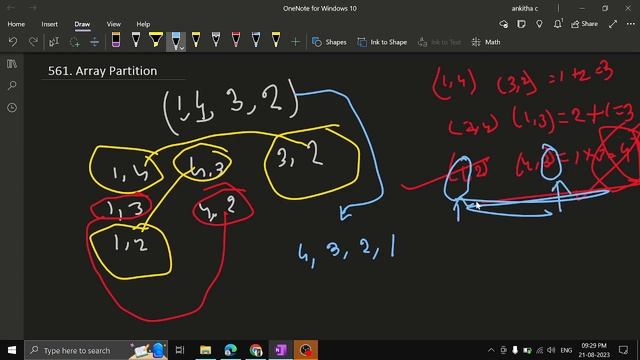Pick the white pen
Image resolution: width=640 pixels, height=360 pixels.
point(136,40)
